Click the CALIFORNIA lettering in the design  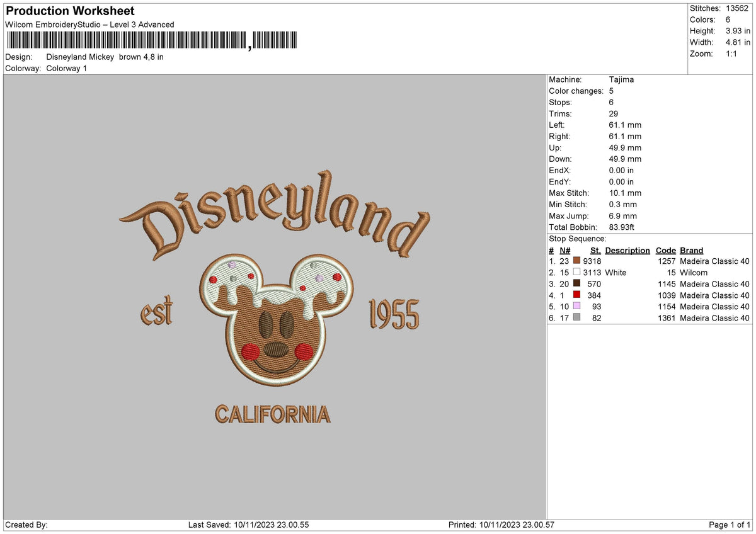pyautogui.click(x=272, y=414)
